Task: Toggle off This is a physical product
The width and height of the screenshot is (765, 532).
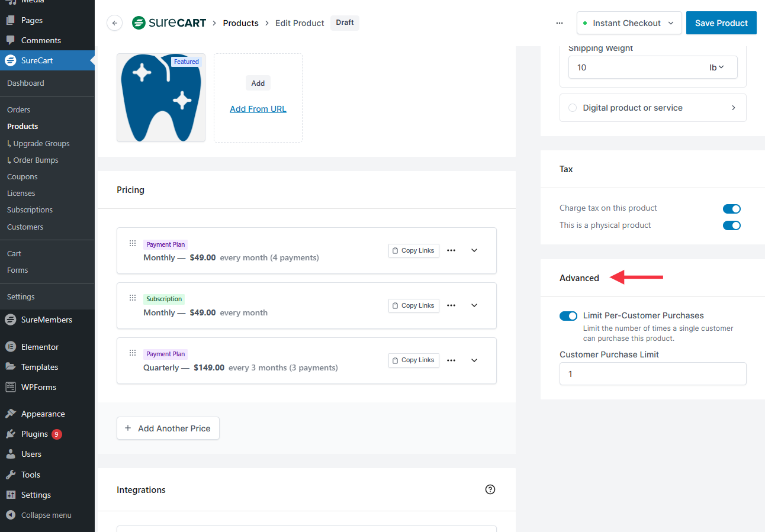Action: 731,225
